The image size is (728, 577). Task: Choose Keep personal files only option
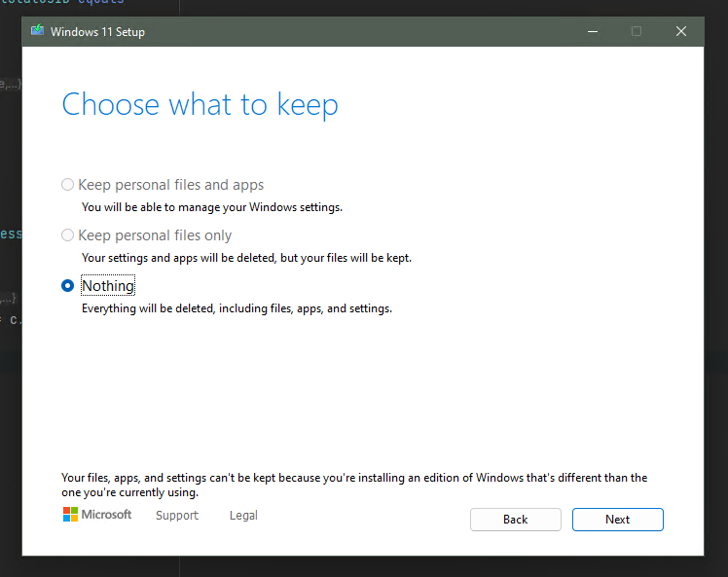coord(67,235)
